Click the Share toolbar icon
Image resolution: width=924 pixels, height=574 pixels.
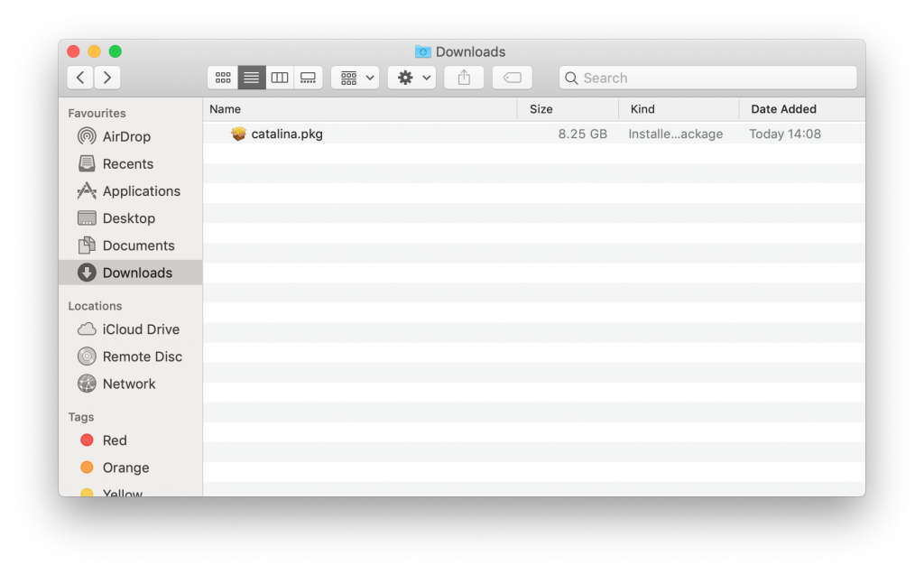coord(464,78)
